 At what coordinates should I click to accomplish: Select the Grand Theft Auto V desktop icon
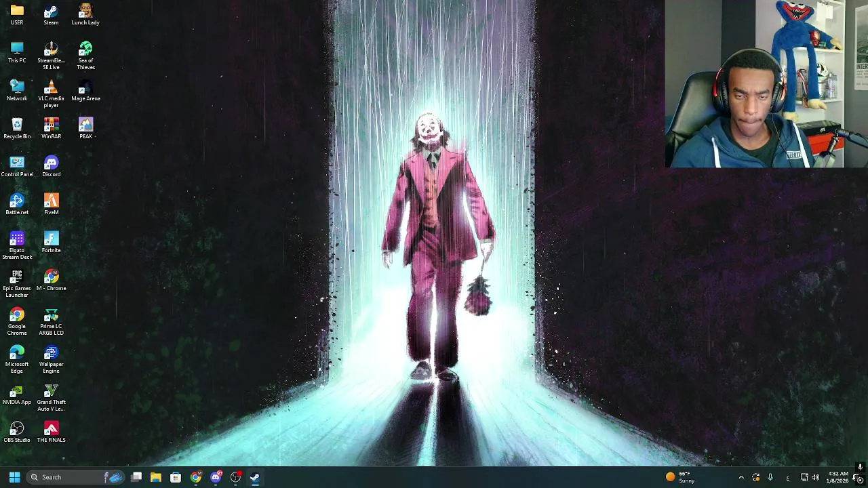coord(51,398)
